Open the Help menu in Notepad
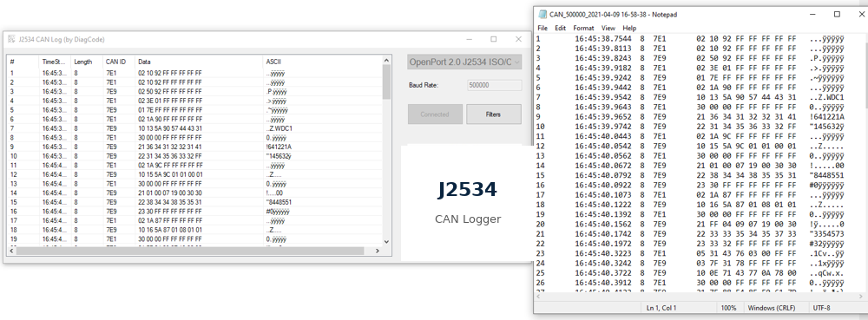This screenshot has width=868, height=320. [x=629, y=28]
